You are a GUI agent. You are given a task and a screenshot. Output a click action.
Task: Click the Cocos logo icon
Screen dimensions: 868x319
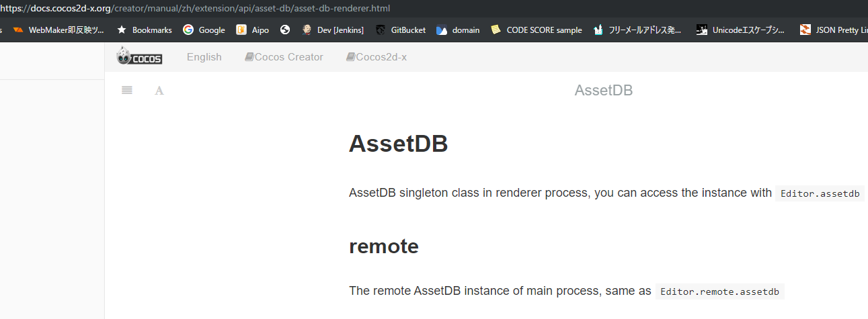139,56
